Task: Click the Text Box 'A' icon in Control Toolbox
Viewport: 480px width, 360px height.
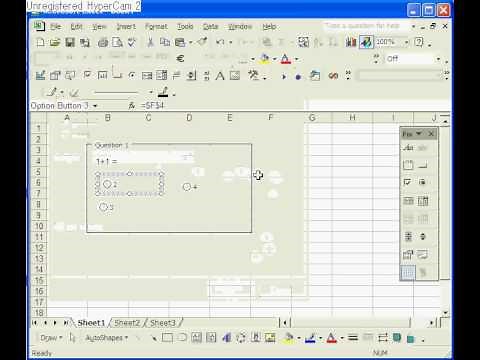Action: click(x=220, y=76)
